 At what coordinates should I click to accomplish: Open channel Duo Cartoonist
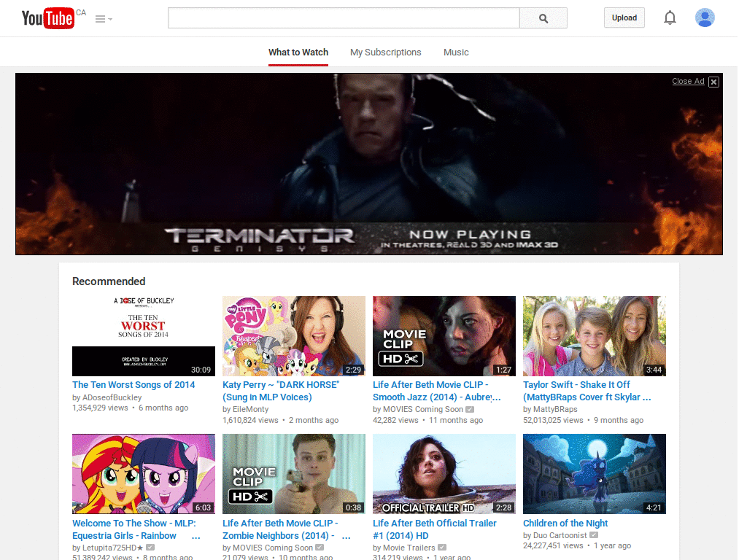(560, 536)
